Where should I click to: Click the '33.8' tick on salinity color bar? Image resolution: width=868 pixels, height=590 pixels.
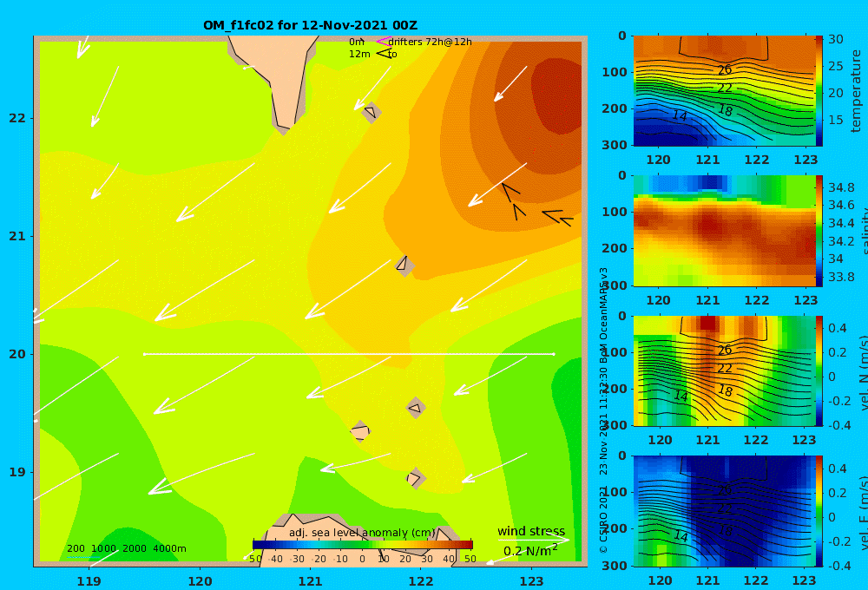coord(841,277)
